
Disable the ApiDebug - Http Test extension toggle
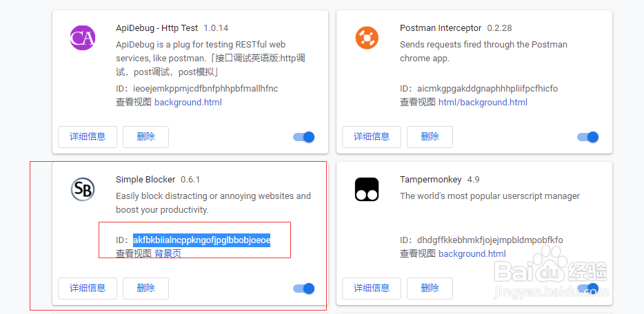304,137
